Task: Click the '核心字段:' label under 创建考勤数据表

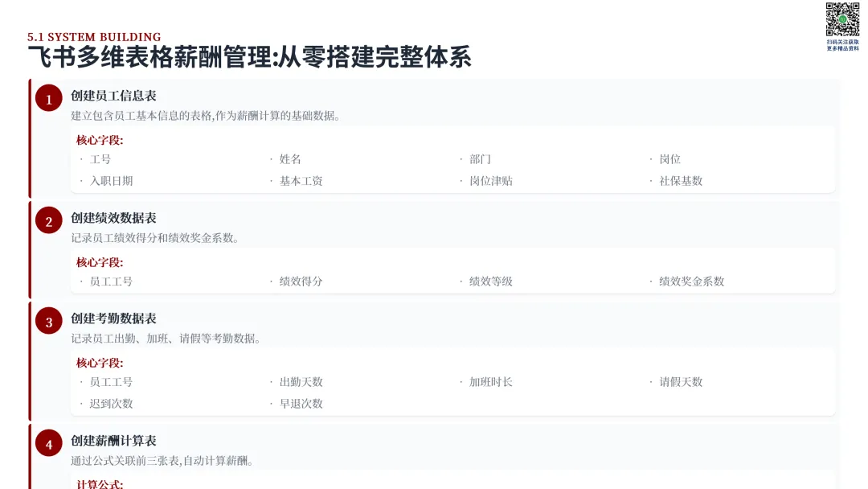Action: click(x=100, y=364)
